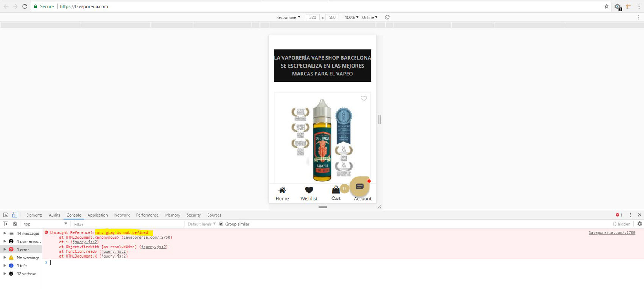644x289 pixels.
Task: Toggle the device toolbar icon
Action: (14, 215)
